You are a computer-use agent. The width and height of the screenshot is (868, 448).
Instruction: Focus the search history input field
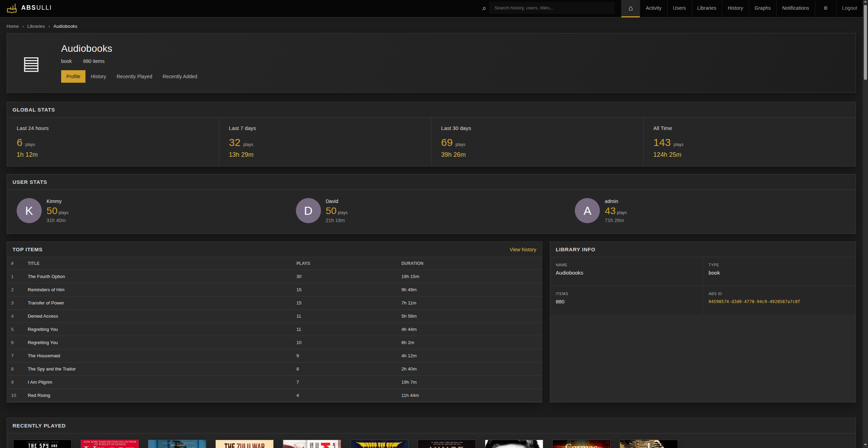[552, 8]
